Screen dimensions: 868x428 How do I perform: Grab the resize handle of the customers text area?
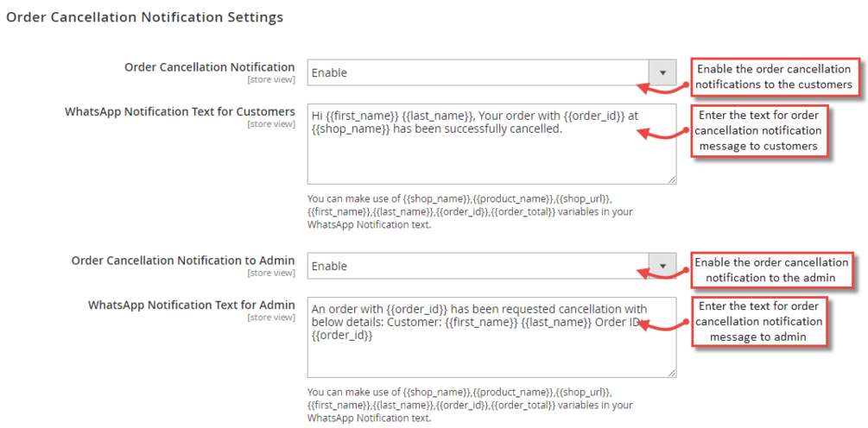(671, 179)
